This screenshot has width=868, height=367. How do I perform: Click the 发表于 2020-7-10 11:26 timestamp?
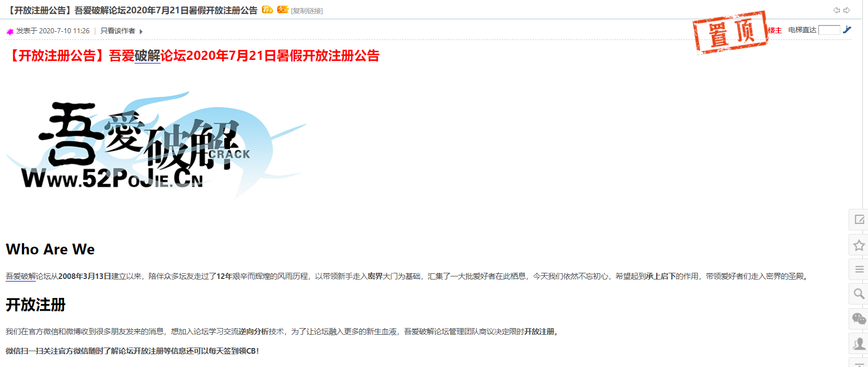53,31
